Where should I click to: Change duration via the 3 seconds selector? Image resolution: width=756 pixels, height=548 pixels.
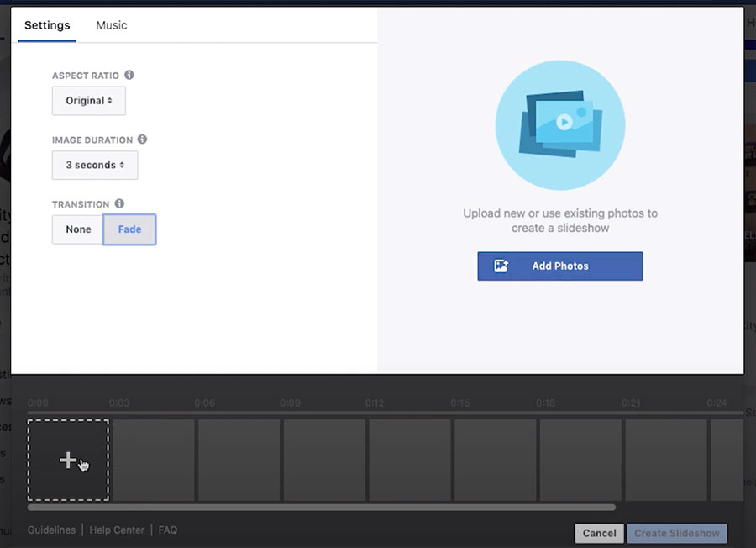point(94,165)
